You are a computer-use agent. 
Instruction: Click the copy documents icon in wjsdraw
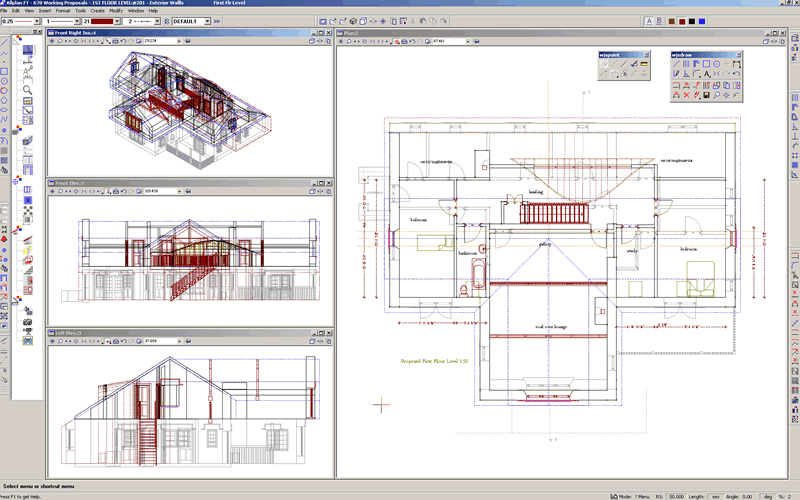(x=727, y=85)
